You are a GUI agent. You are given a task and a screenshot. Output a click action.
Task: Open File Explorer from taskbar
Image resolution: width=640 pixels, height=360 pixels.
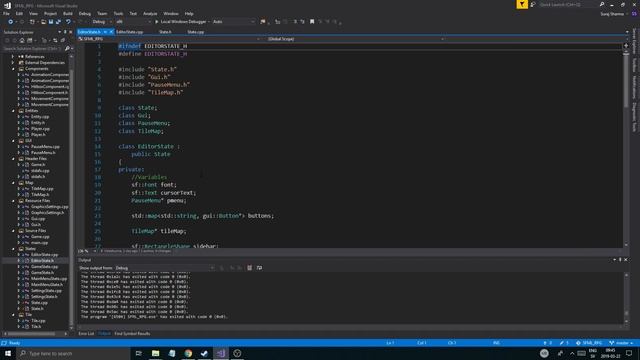(156, 353)
